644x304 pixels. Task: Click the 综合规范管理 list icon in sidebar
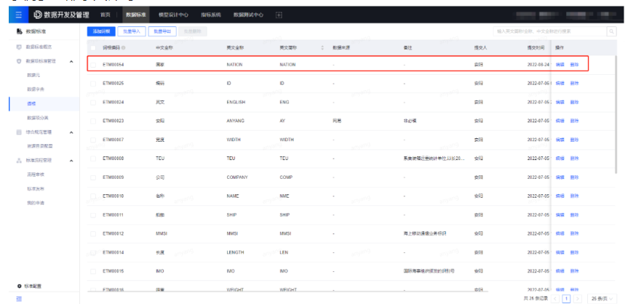pyautogui.click(x=19, y=132)
